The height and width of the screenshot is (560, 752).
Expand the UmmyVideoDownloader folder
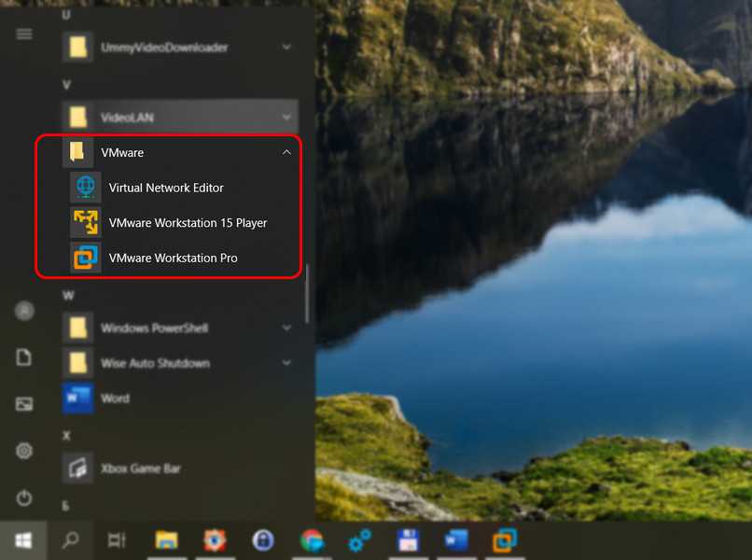coord(286,47)
